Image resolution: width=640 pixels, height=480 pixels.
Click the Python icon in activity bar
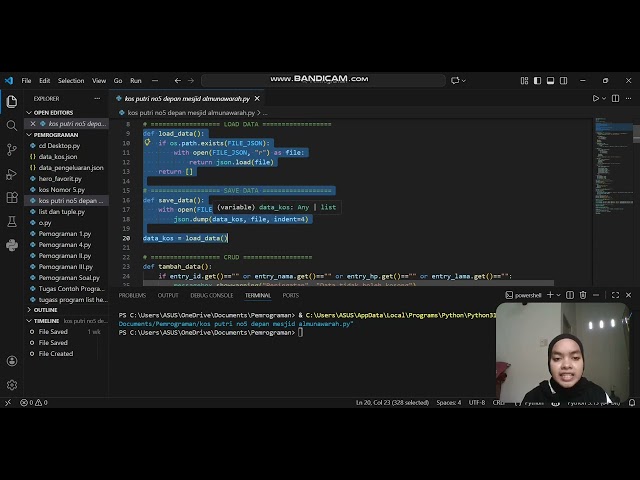[x=12, y=245]
